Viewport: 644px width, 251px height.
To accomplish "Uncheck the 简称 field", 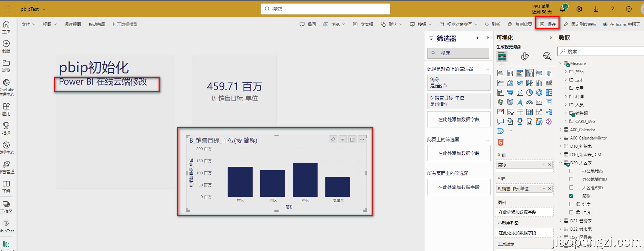I will [571, 196].
